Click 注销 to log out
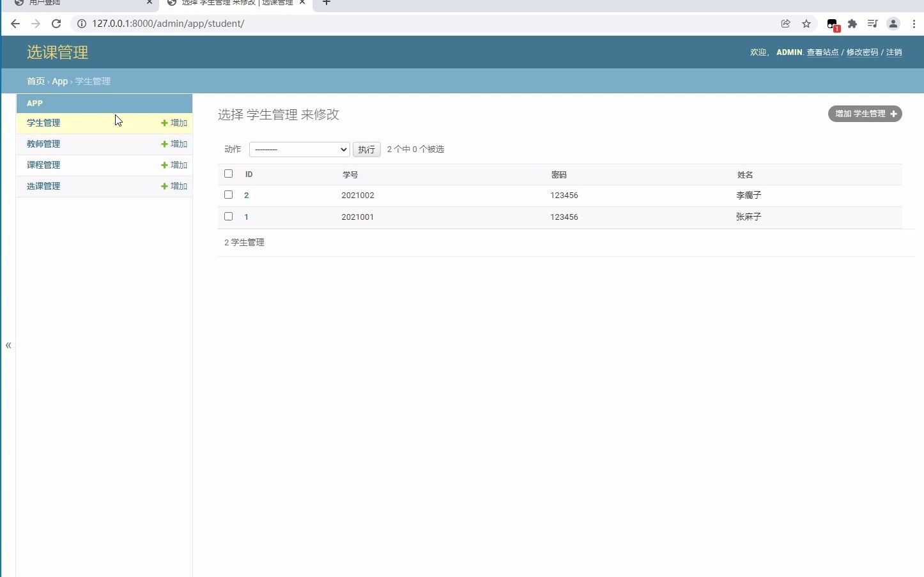The height and width of the screenshot is (577, 924). point(894,52)
